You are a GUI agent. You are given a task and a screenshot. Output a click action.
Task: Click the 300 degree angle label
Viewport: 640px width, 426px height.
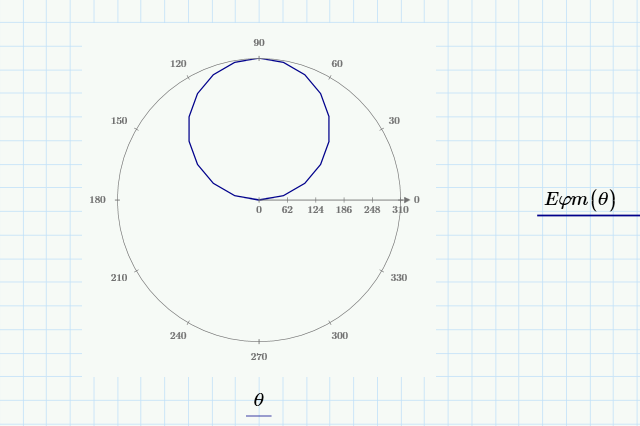pyautogui.click(x=340, y=336)
